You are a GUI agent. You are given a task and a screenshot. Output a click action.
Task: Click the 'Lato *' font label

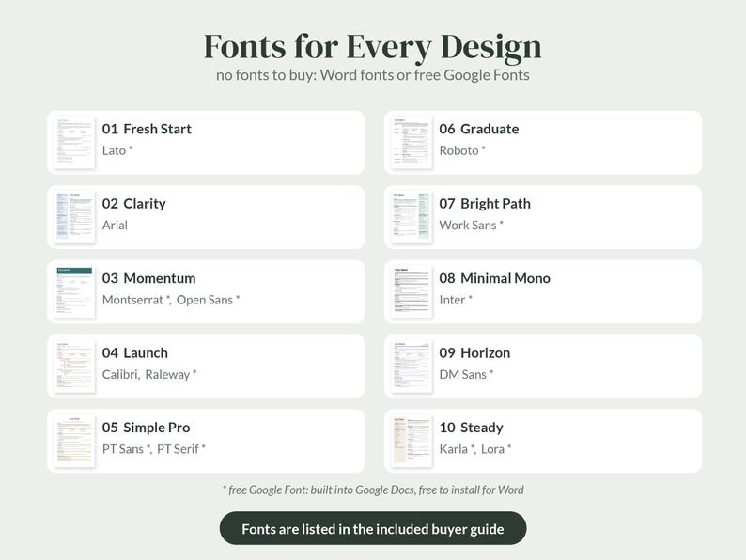tap(117, 151)
